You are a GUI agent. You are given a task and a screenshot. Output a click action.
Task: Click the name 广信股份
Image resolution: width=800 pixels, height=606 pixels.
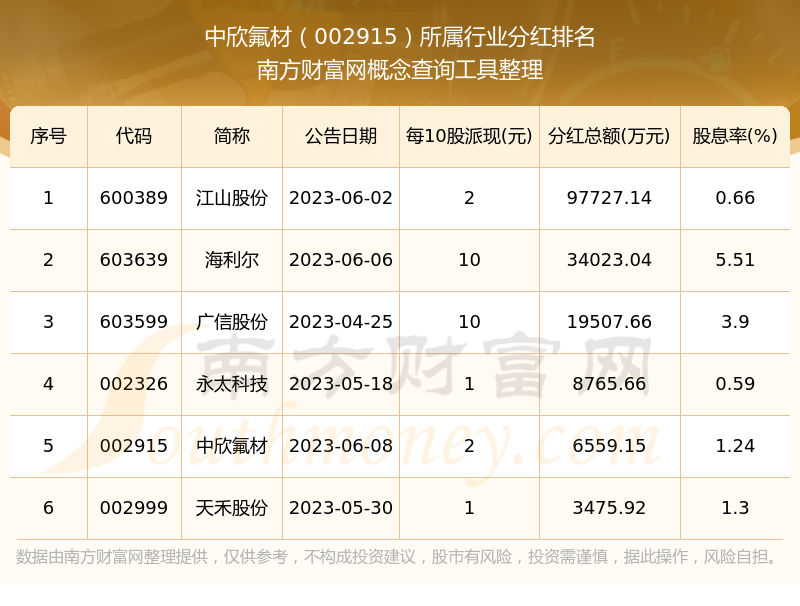click(x=232, y=322)
